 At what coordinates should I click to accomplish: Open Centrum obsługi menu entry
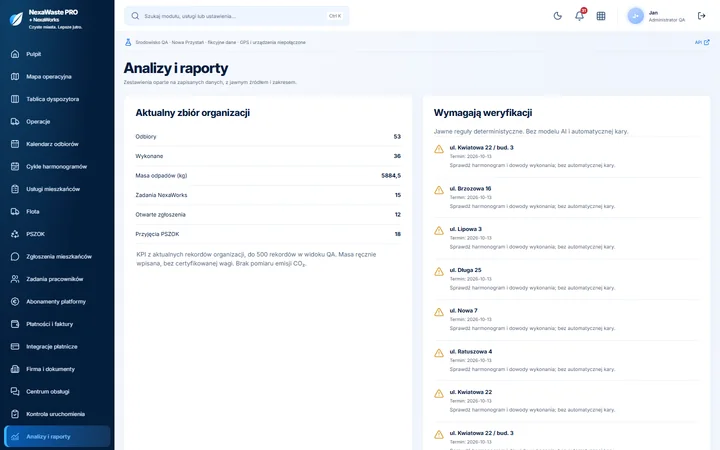[57, 391]
